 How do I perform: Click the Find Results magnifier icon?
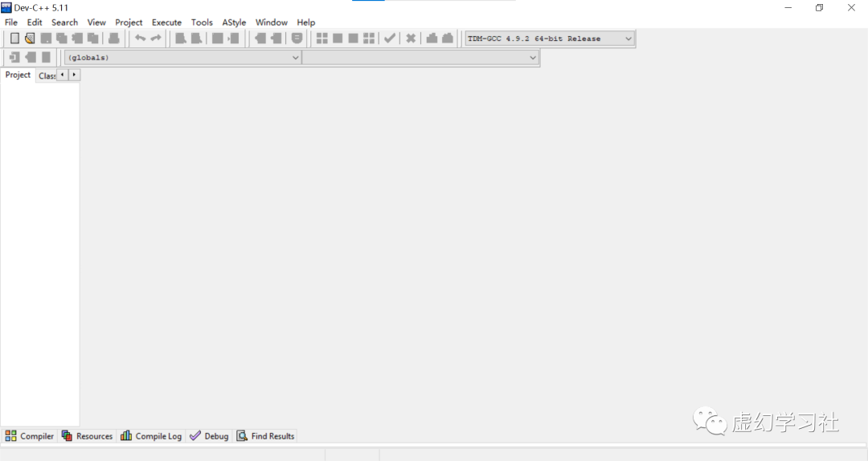pyautogui.click(x=242, y=436)
